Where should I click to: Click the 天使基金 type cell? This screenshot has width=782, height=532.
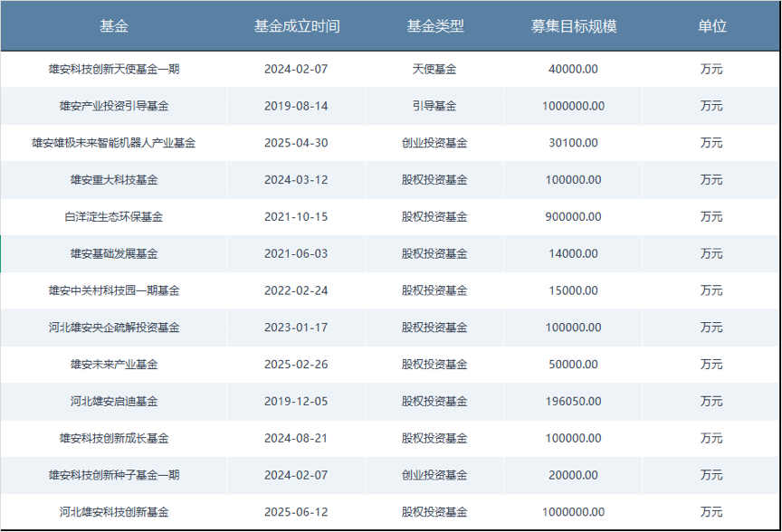[x=435, y=69]
